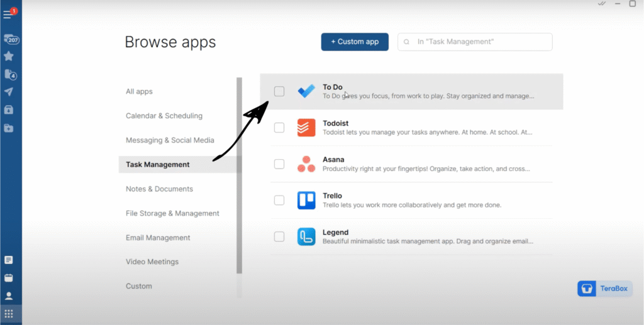Open the notes icon in sidebar

9,260
